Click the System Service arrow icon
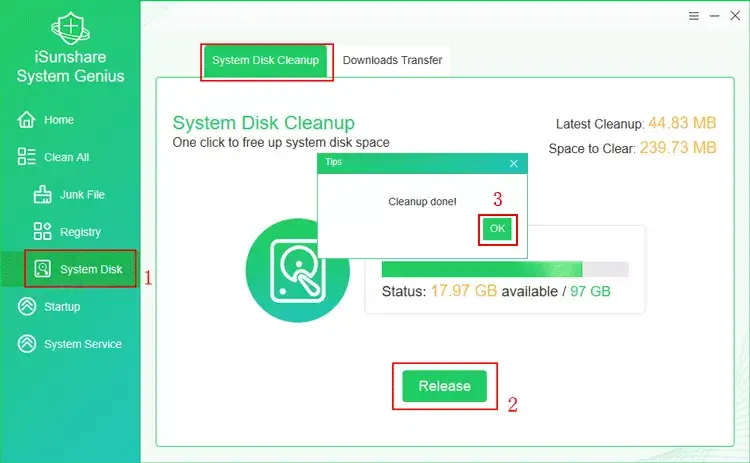 click(27, 343)
